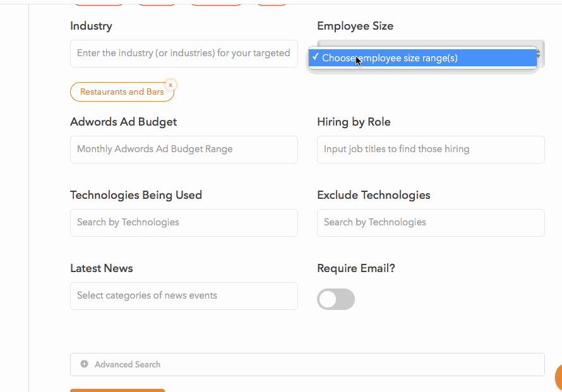Expand the Advanced Search section
Viewport: 562px width, 392px height.
pos(307,364)
